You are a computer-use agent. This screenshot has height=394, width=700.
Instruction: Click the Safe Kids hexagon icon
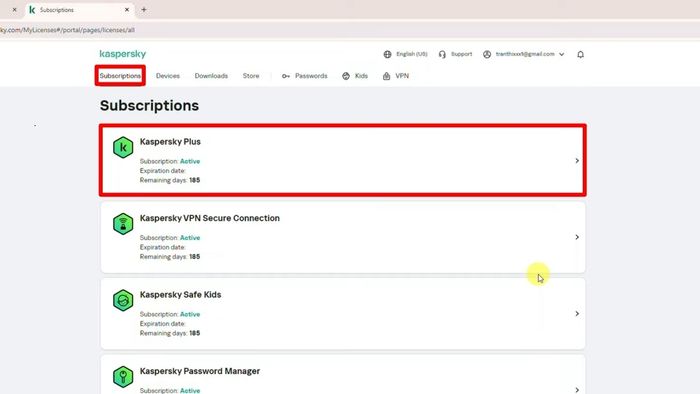tap(123, 300)
